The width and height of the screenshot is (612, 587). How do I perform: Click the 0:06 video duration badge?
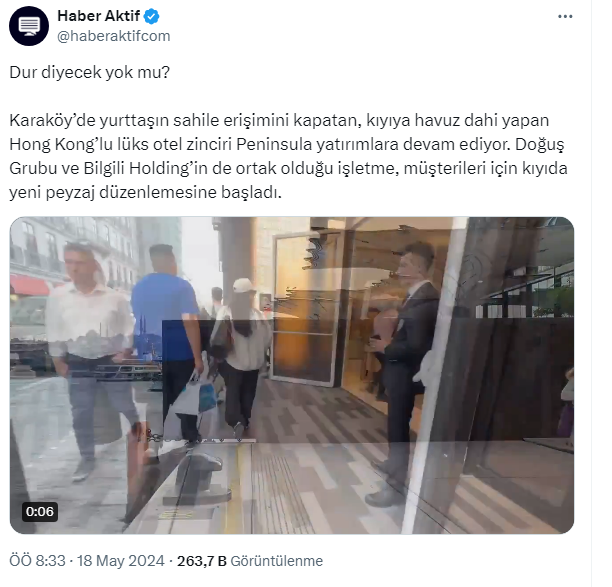click(40, 511)
